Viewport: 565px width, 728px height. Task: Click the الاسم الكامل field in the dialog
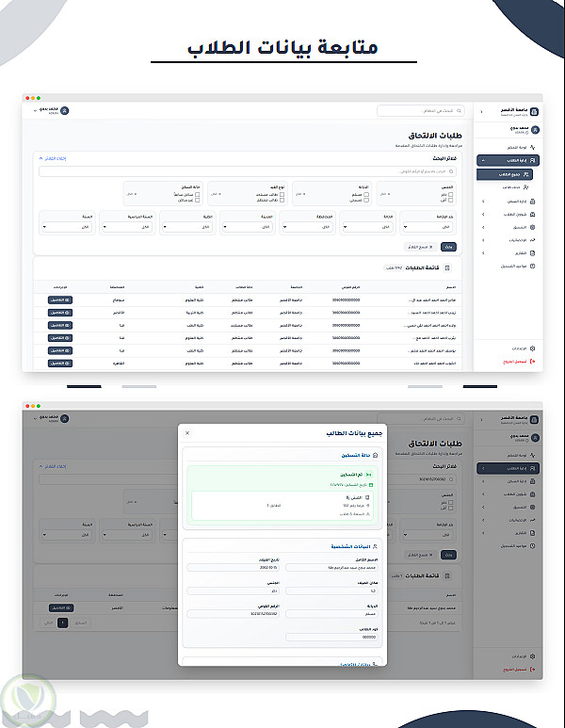pyautogui.click(x=331, y=567)
